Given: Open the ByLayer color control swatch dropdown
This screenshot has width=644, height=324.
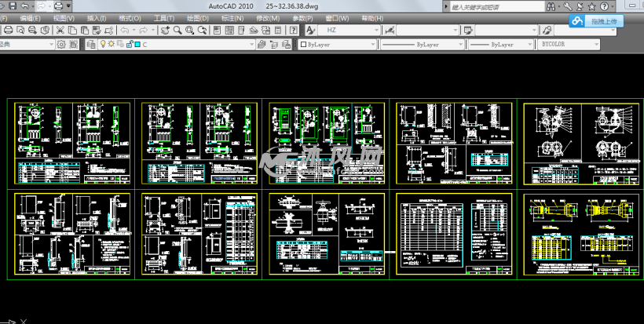Looking at the screenshot, I should pyautogui.click(x=338, y=44).
